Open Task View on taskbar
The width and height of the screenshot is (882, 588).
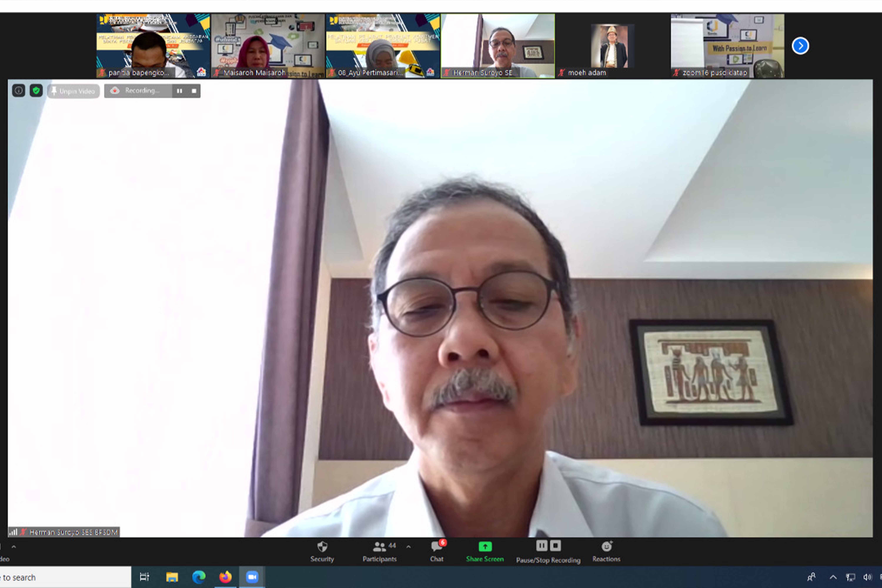pos(144,577)
